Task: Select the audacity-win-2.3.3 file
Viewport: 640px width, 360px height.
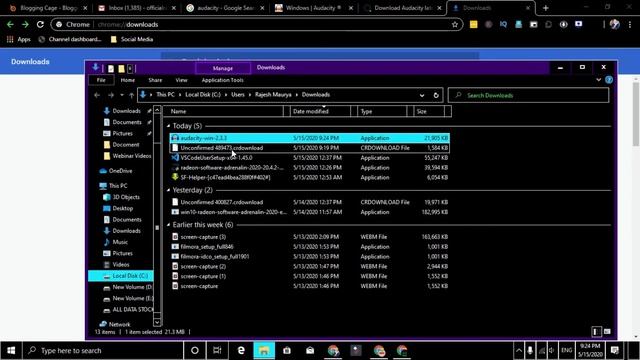Action: 309,138
